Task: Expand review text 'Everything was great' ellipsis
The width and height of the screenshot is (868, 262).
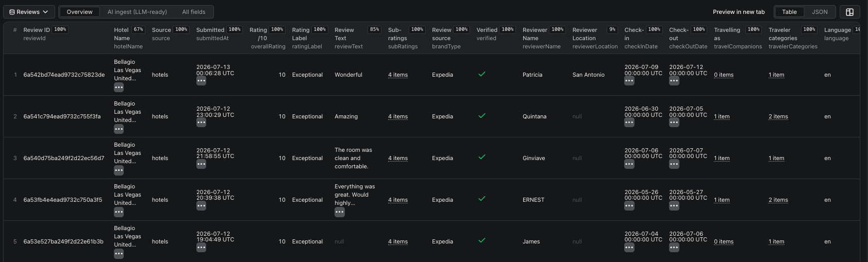Action: (x=339, y=212)
